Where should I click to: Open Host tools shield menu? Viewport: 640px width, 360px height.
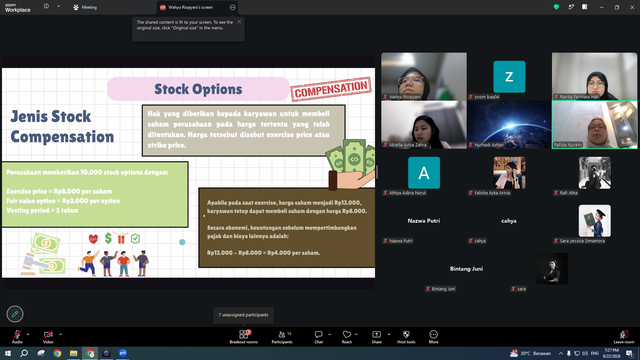[x=406, y=337]
